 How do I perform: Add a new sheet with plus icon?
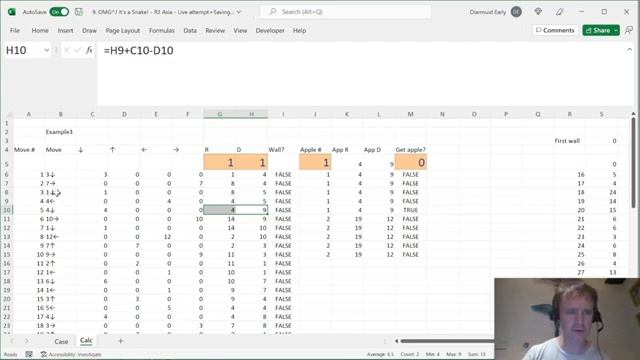click(x=120, y=341)
